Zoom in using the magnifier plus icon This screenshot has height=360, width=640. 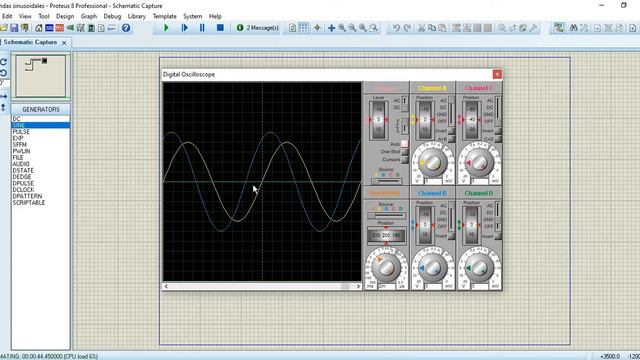[x=342, y=28]
